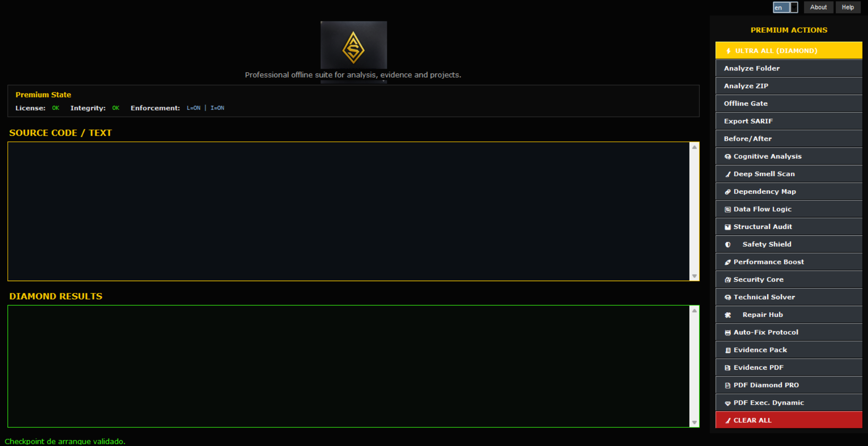Screen dimensions: 868x446
Task: Click the Dependency Map link icon
Action: tap(728, 192)
